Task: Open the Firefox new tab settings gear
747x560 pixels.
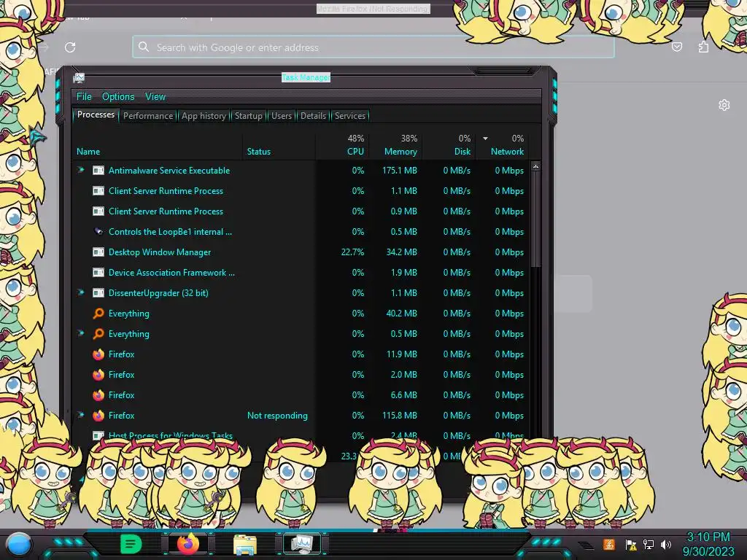Action: pyautogui.click(x=724, y=105)
